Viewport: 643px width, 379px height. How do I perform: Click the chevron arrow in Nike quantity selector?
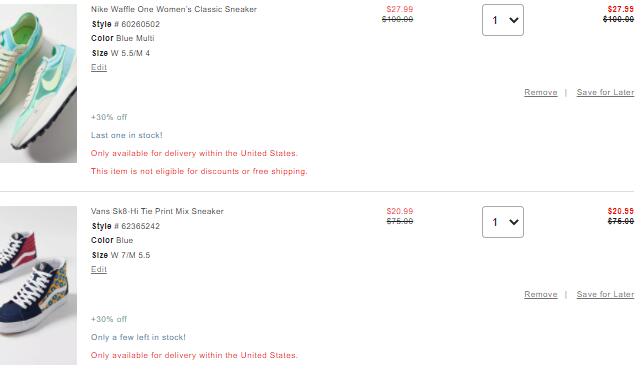pos(514,20)
